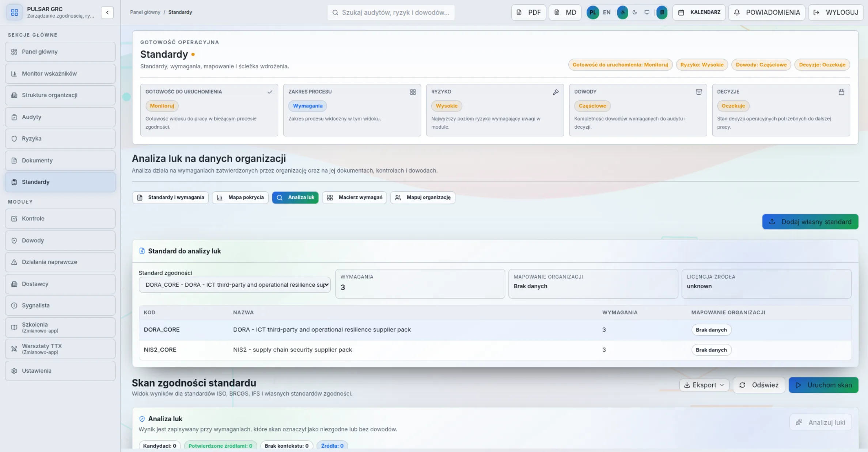
Task: Click Dodaj własny standard button
Action: click(810, 222)
